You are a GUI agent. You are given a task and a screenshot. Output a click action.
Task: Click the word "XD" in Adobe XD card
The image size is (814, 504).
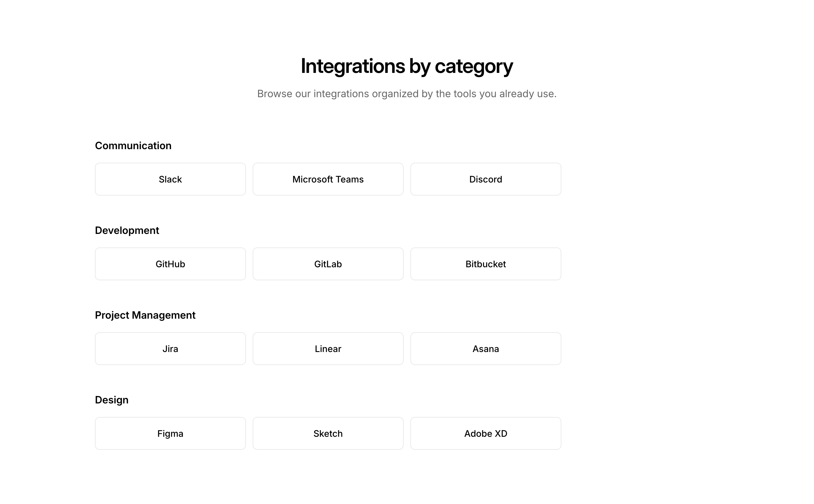point(501,433)
